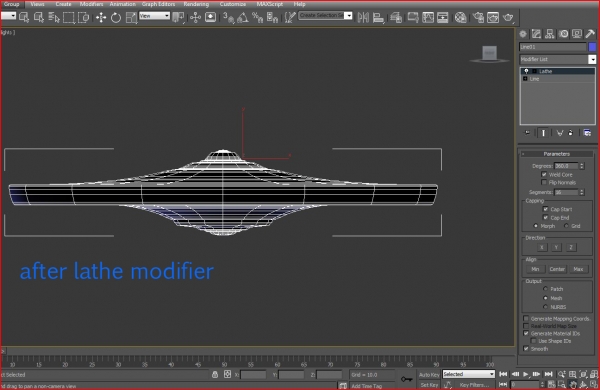
Task: Open the Rendering menu
Action: pyautogui.click(x=196, y=4)
